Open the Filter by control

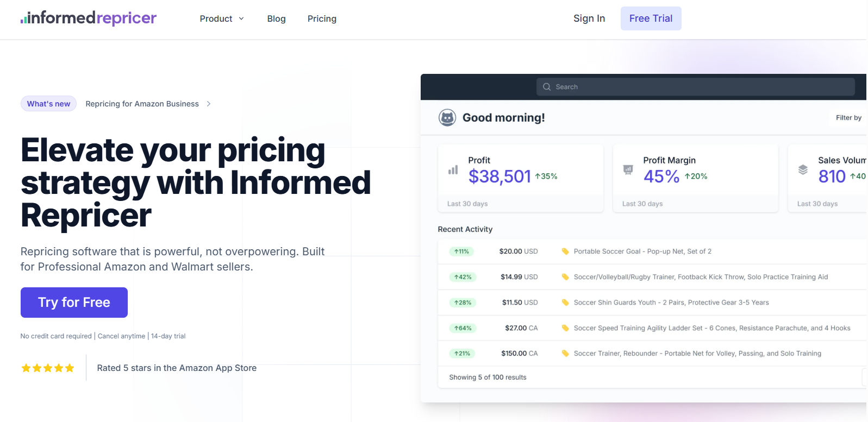click(848, 117)
